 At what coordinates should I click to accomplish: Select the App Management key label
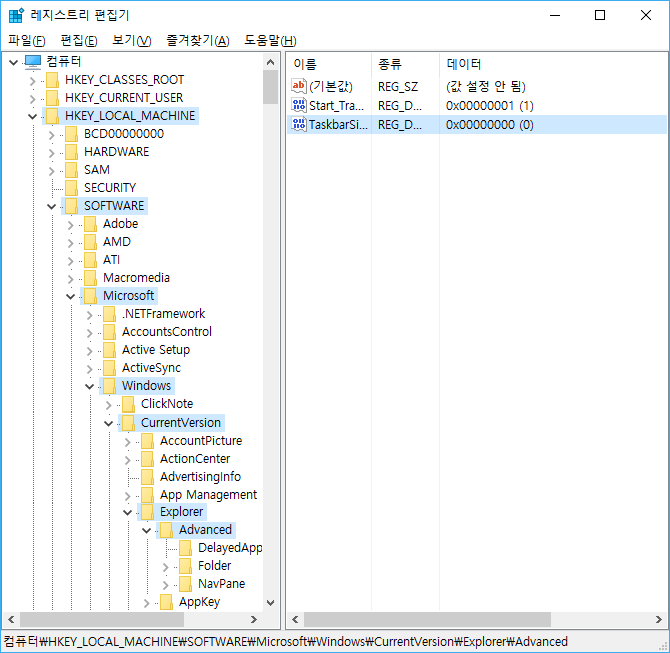click(208, 494)
